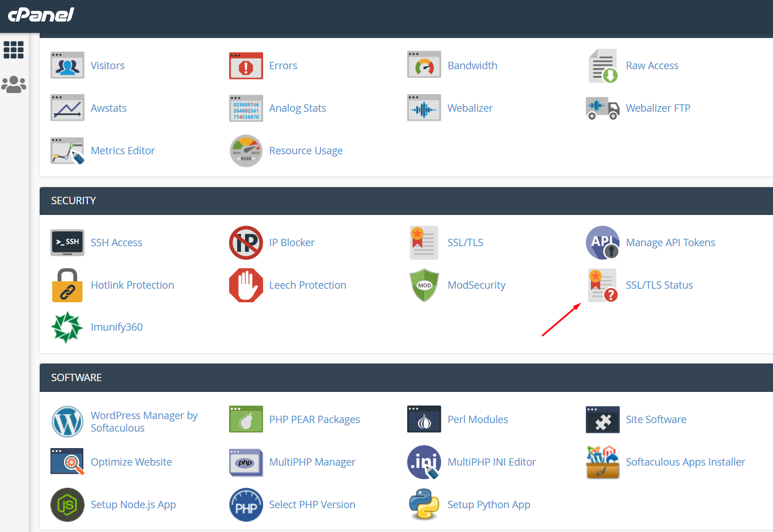Click the SSL/TLS Status icon

click(602, 285)
